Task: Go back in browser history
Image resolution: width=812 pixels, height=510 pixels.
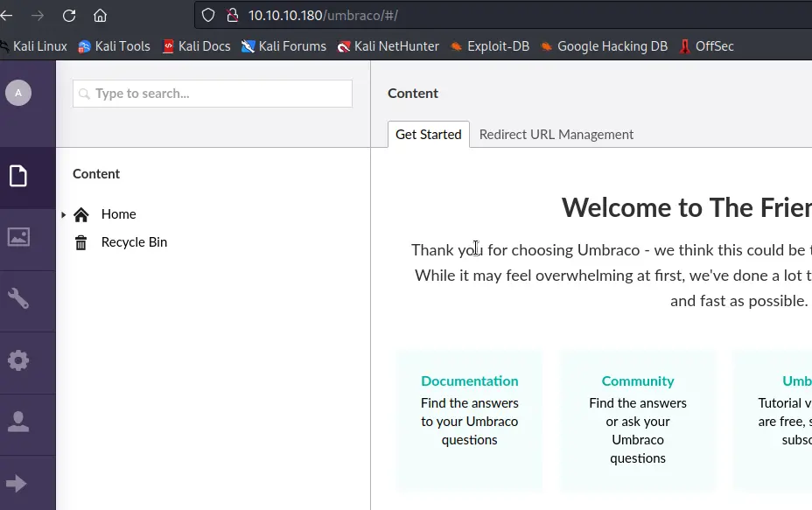Action: pos(7,16)
